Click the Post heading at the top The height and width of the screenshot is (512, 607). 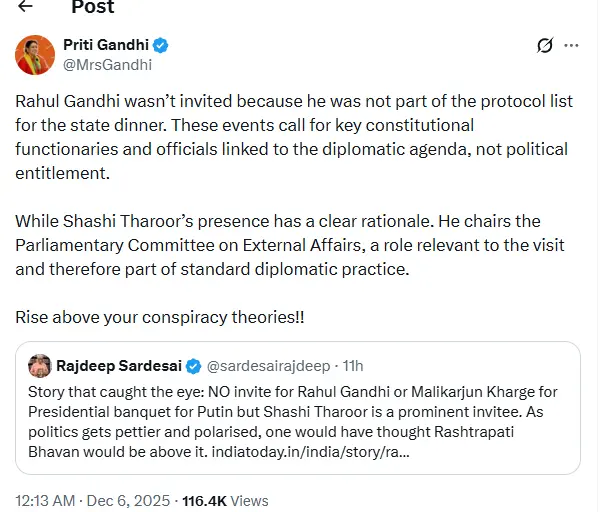(92, 7)
